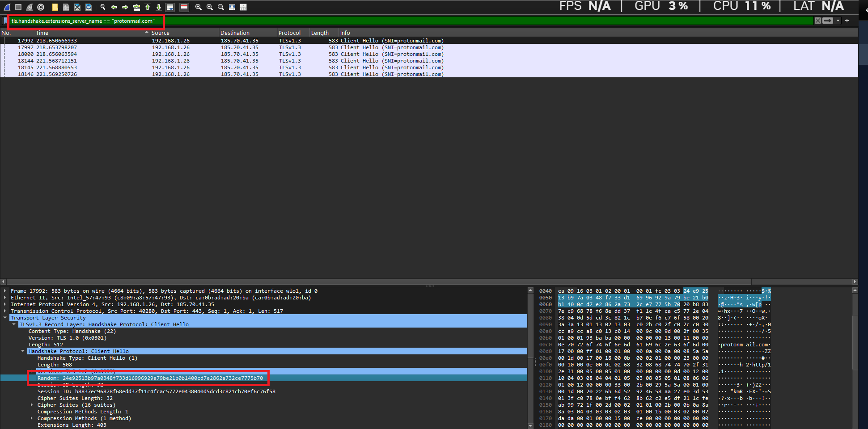This screenshot has width=868, height=429.
Task: Start capture with the shark fin icon
Action: click(7, 7)
